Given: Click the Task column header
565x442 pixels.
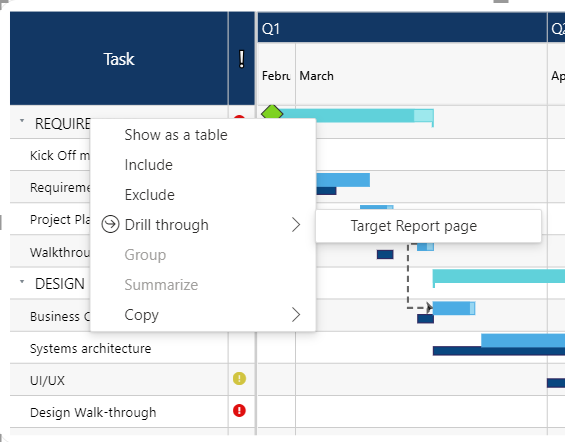Looking at the screenshot, I should click(x=119, y=59).
